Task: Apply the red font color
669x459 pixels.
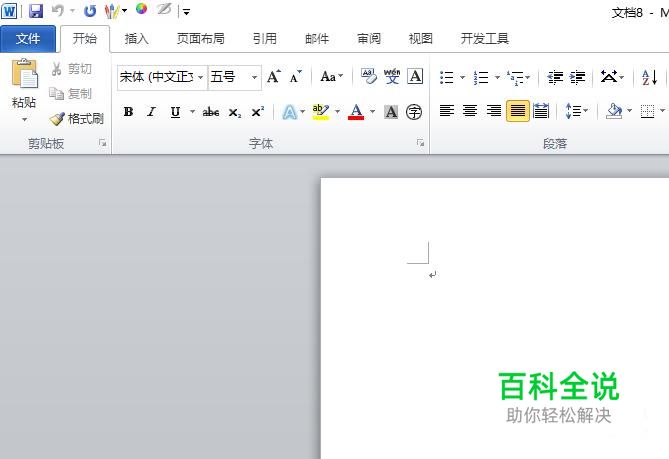Action: point(356,112)
